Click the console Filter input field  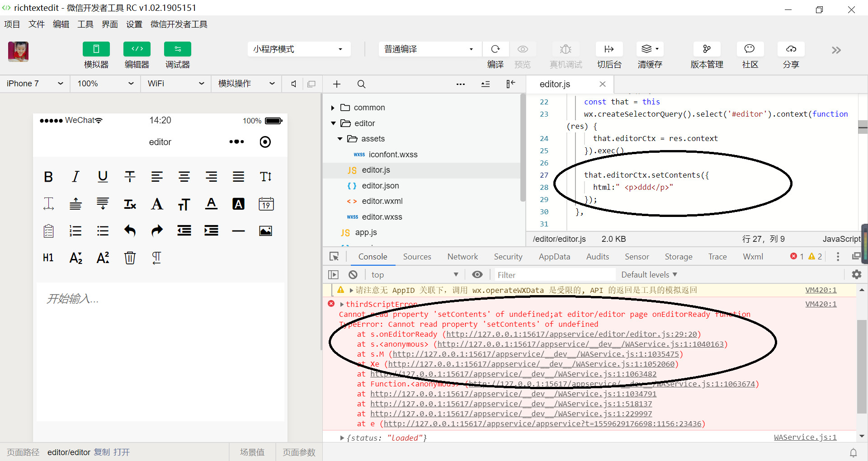(x=554, y=275)
